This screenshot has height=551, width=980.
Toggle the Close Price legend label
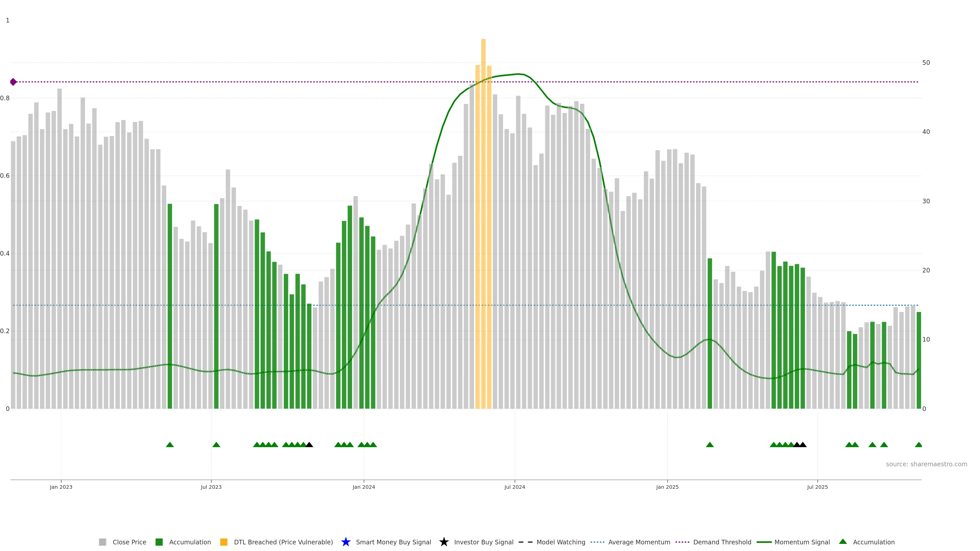pyautogui.click(x=129, y=542)
